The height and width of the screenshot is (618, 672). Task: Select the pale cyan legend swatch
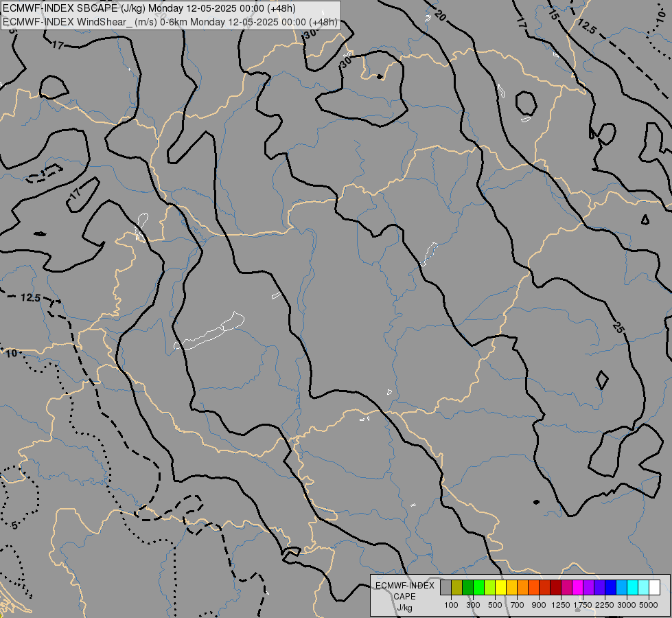point(644,587)
